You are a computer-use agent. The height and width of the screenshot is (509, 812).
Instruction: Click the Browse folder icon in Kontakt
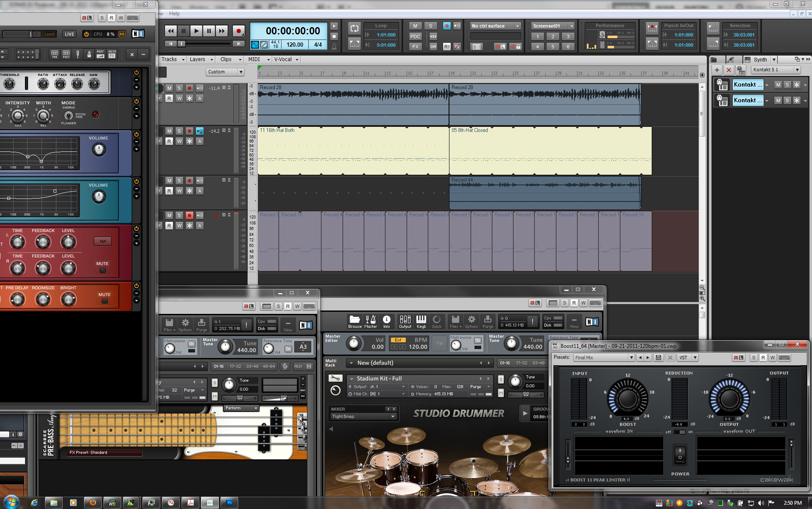click(x=355, y=322)
